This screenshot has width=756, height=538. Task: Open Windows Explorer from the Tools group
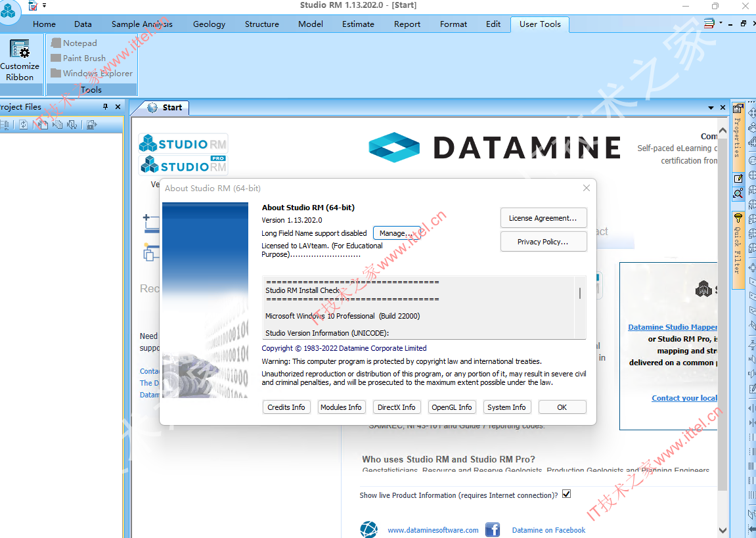pyautogui.click(x=91, y=74)
